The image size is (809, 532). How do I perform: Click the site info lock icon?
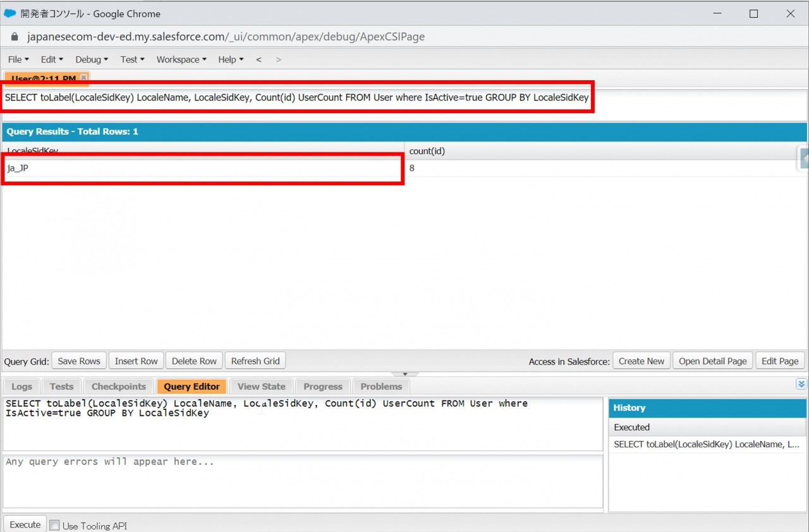pyautogui.click(x=15, y=37)
